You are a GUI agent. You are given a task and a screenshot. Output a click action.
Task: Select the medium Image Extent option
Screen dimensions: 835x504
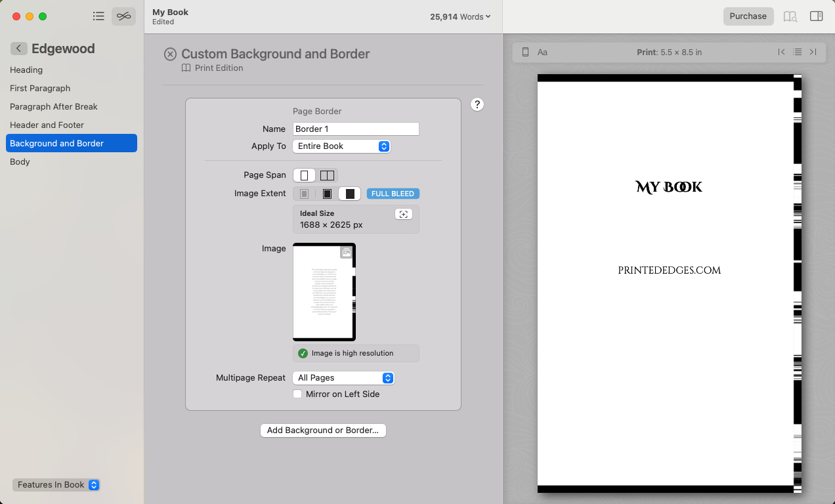coord(326,193)
